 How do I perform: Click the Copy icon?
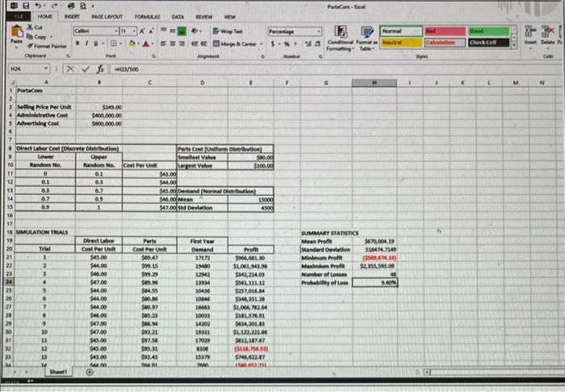[30, 36]
